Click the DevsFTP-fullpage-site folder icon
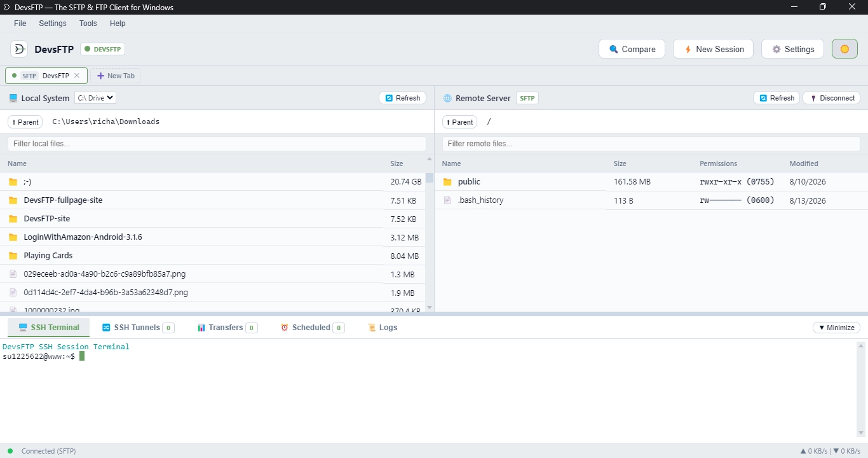The height and width of the screenshot is (458, 868). 13,200
